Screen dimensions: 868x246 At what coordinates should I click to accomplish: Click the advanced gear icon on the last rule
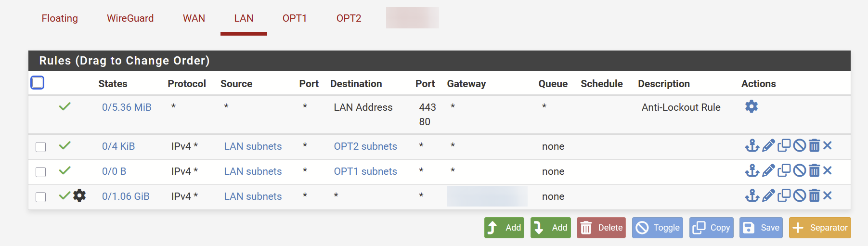pyautogui.click(x=79, y=195)
